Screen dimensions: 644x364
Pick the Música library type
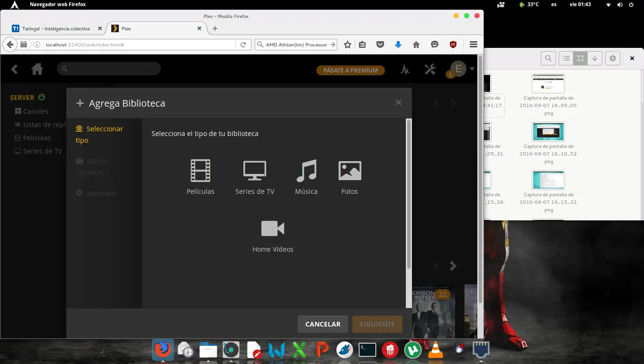306,177
